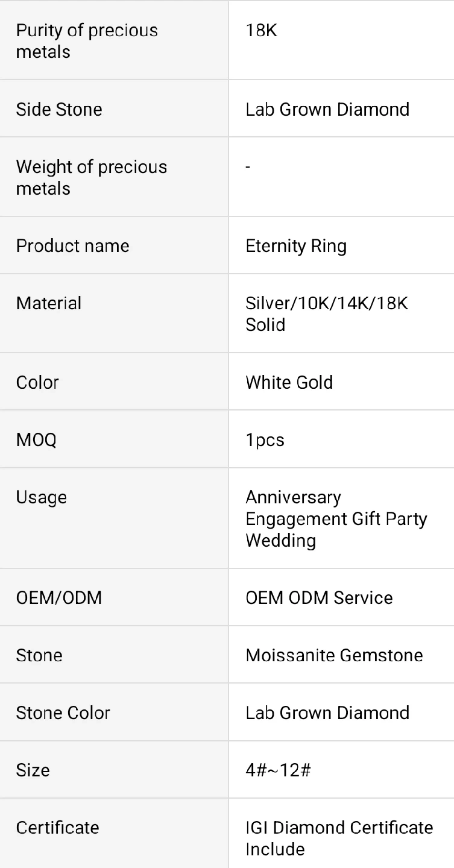The width and height of the screenshot is (454, 868).
Task: Click the "Weight of precious metals" label
Action: click(x=92, y=178)
